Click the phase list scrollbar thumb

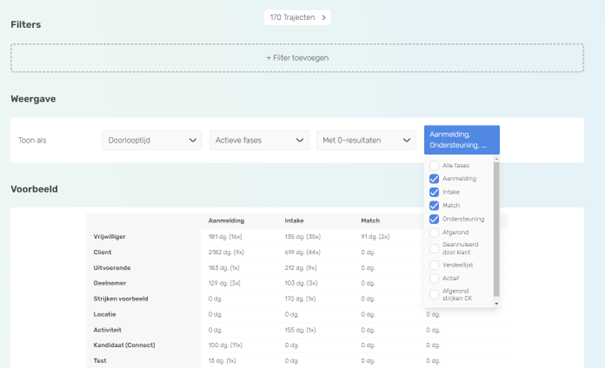click(x=496, y=229)
